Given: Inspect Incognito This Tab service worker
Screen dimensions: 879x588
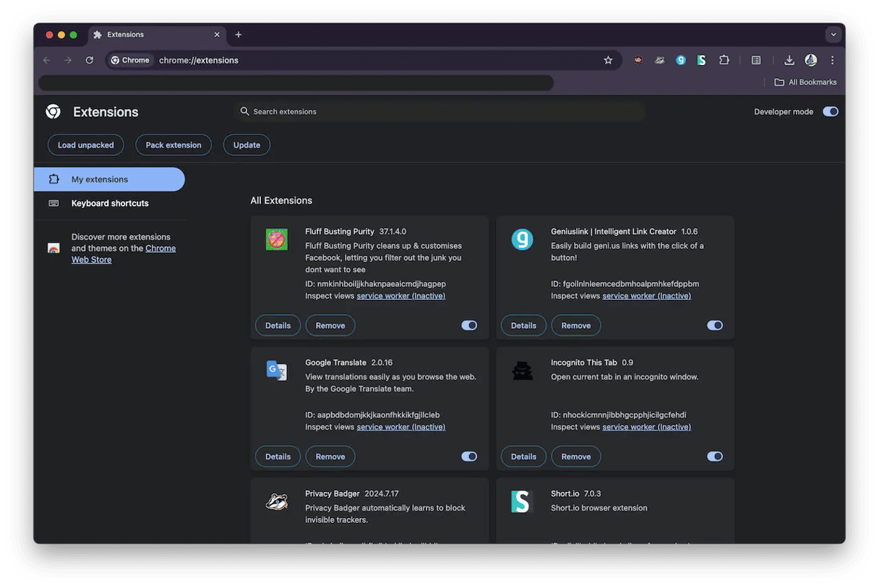Looking at the screenshot, I should click(647, 427).
